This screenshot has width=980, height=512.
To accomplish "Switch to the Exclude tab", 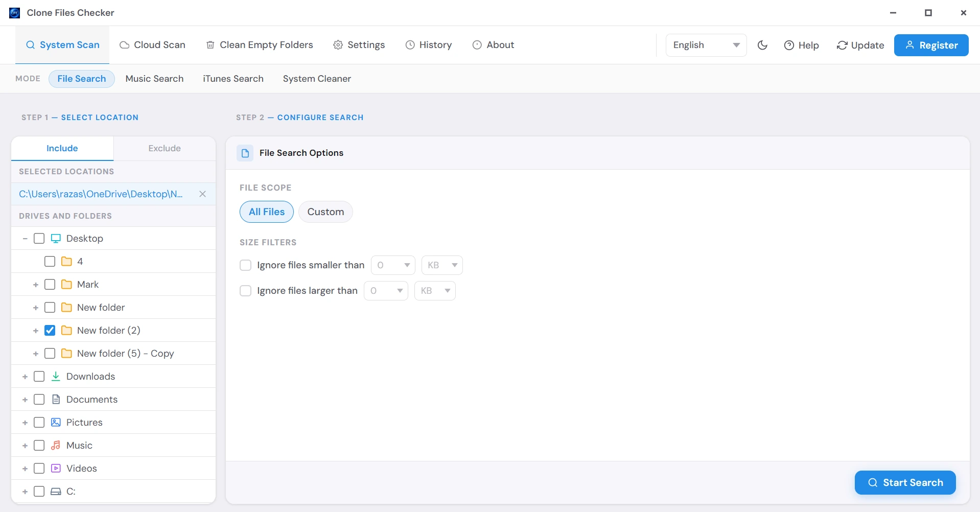I will [165, 148].
